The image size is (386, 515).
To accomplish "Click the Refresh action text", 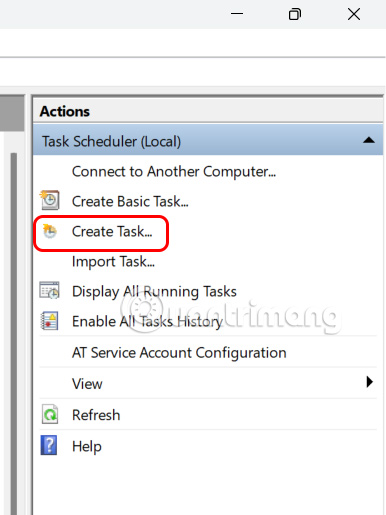I will [x=96, y=415].
